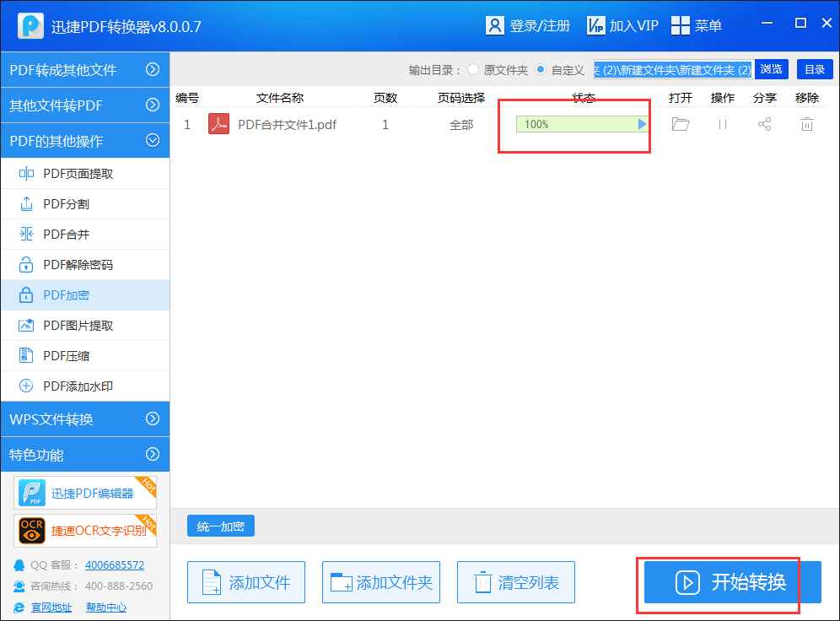Open the QQ number 4006685572 link
Image resolution: width=840 pixels, height=621 pixels.
click(x=114, y=564)
